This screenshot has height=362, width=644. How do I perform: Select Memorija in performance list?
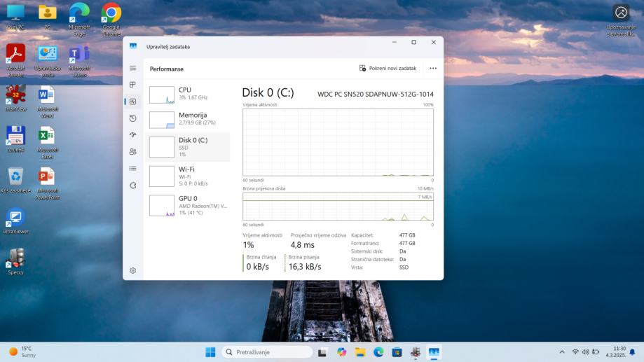click(187, 119)
